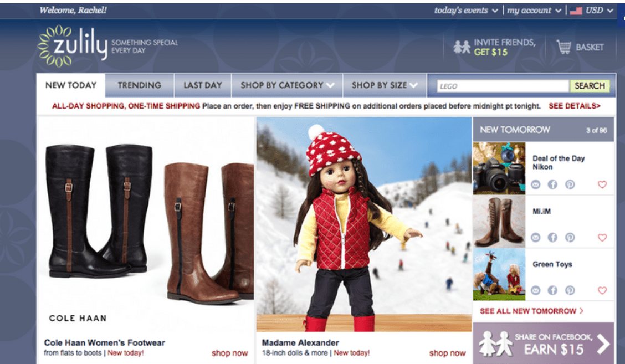Open the shopping basket cart icon

click(x=563, y=48)
